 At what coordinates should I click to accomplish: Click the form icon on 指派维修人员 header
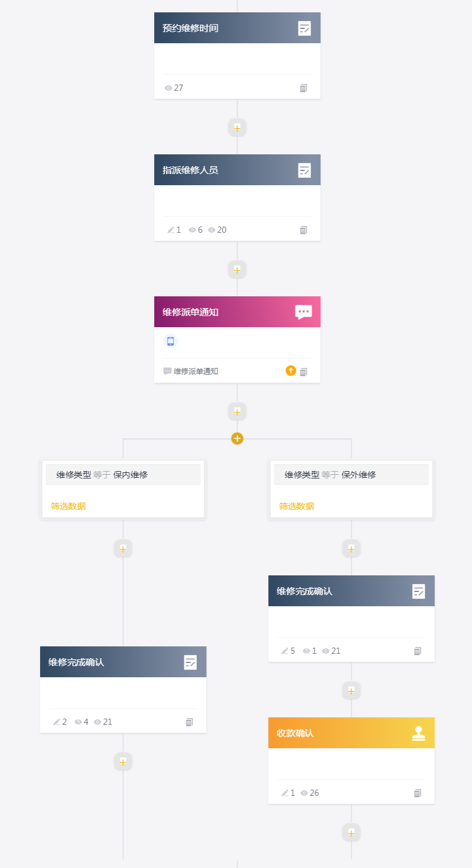click(x=304, y=170)
